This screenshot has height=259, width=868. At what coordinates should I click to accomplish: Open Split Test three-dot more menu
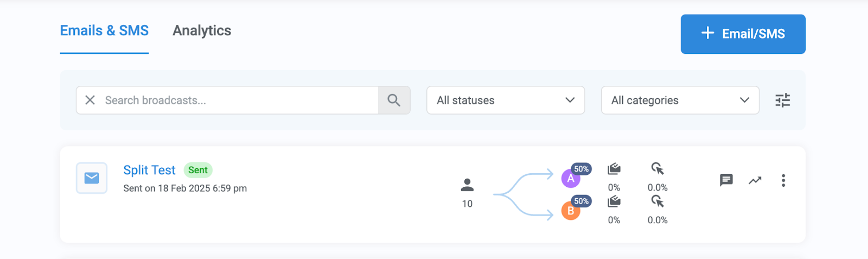[783, 180]
